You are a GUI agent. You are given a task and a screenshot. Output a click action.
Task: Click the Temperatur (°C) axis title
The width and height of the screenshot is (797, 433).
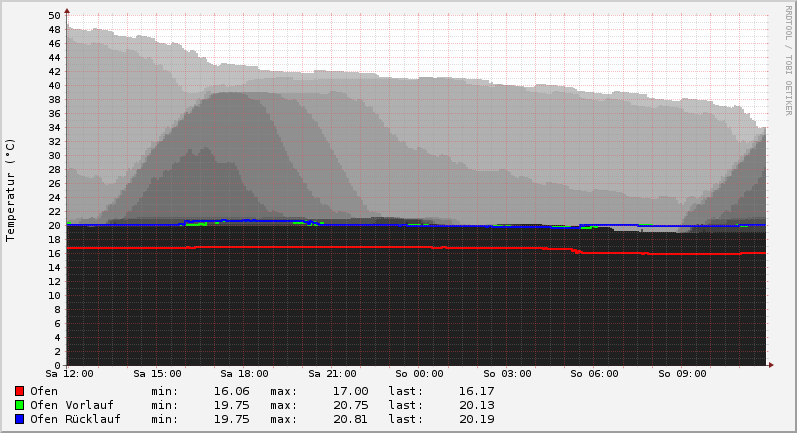click(x=11, y=190)
